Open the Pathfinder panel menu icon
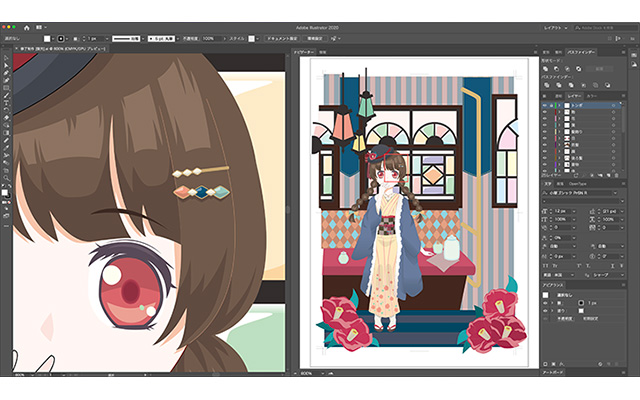This screenshot has width=640, height=400. 623,52
